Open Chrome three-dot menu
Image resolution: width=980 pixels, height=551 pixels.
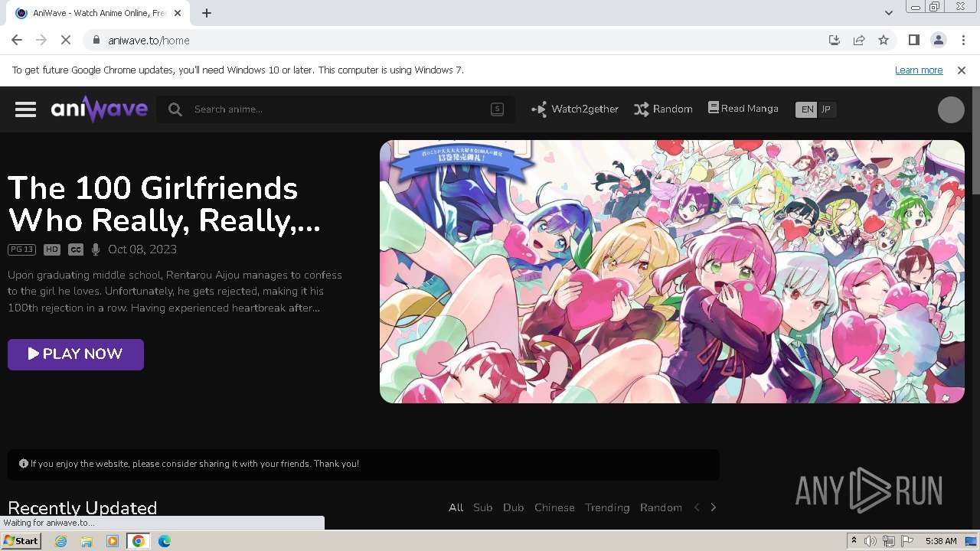click(x=963, y=41)
